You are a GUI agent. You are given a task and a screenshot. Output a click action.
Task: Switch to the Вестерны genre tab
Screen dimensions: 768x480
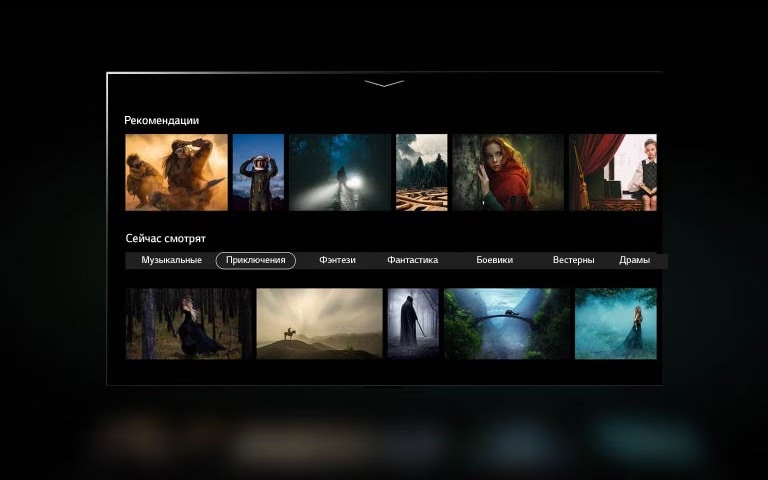tap(573, 260)
